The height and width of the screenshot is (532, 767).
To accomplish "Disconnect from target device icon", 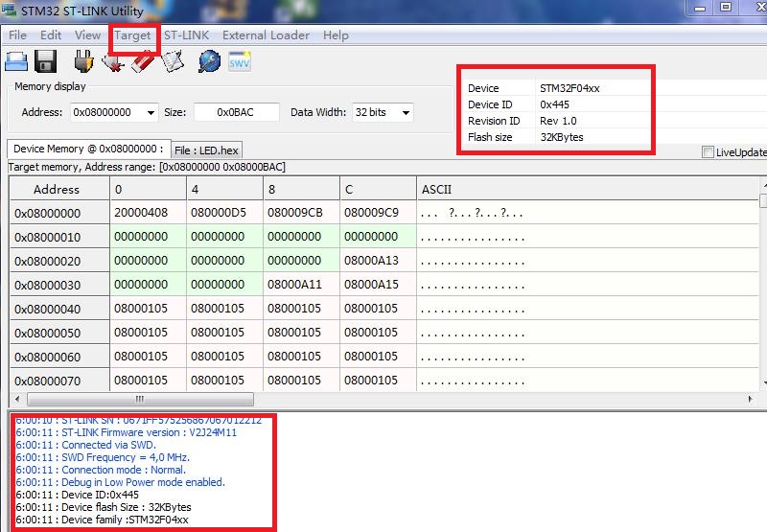I will point(113,63).
